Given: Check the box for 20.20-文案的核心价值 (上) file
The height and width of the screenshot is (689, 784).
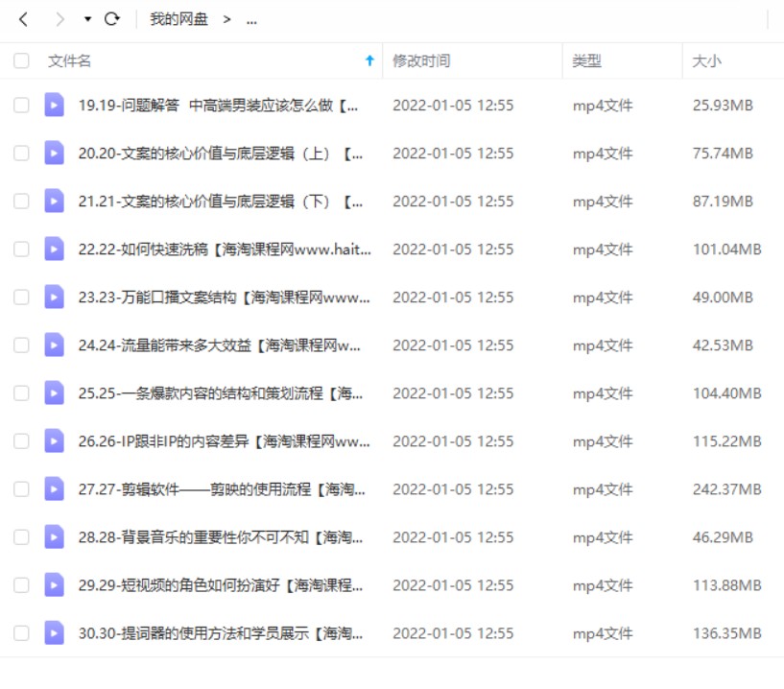Looking at the screenshot, I should pyautogui.click(x=21, y=153).
